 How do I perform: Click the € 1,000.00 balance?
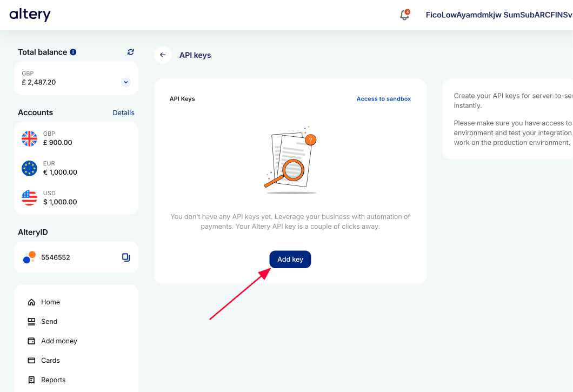click(61, 172)
